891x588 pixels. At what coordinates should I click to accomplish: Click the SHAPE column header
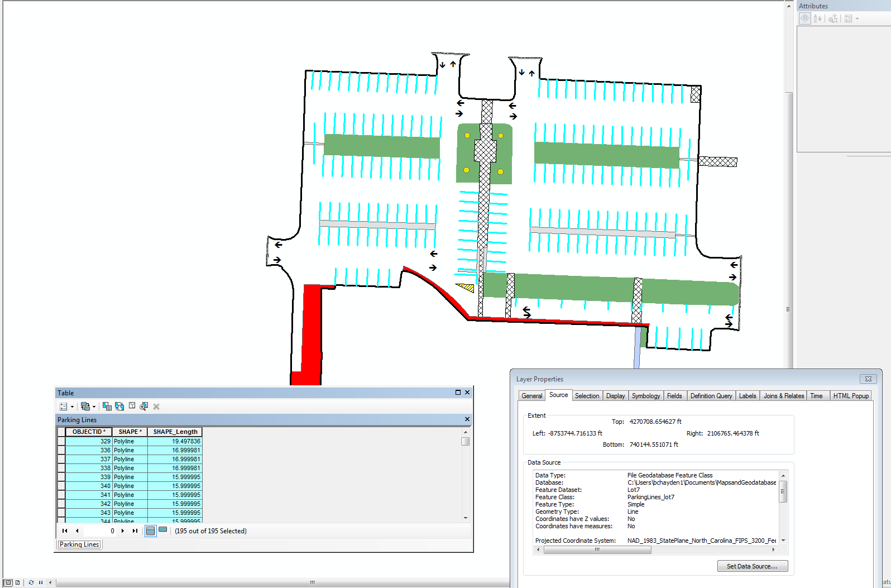pyautogui.click(x=130, y=432)
